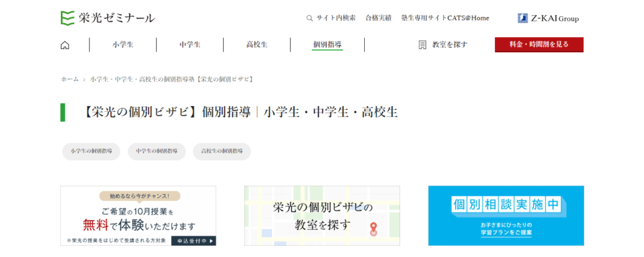Select the 個別指導 menu item
Viewport: 644px width, 257px height.
coord(327,45)
